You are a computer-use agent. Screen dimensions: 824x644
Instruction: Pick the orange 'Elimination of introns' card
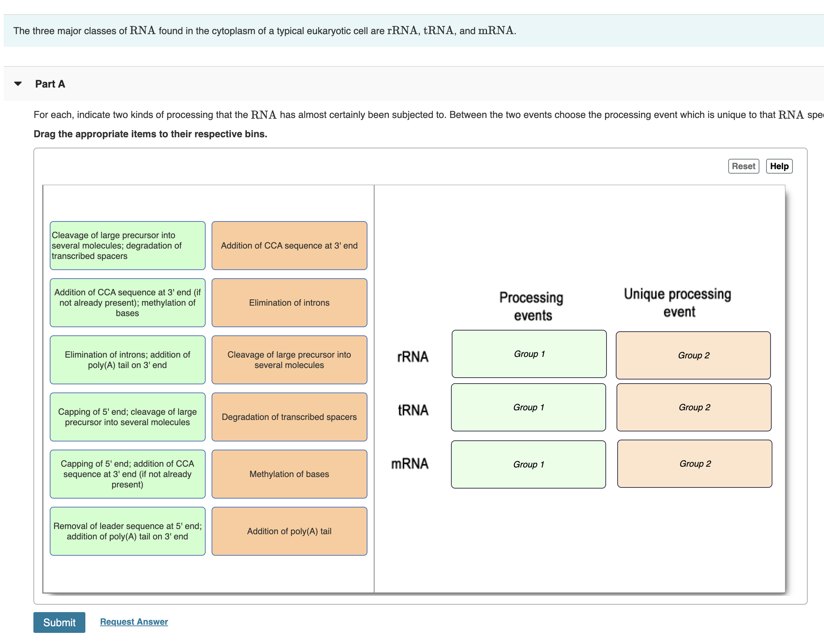290,303
